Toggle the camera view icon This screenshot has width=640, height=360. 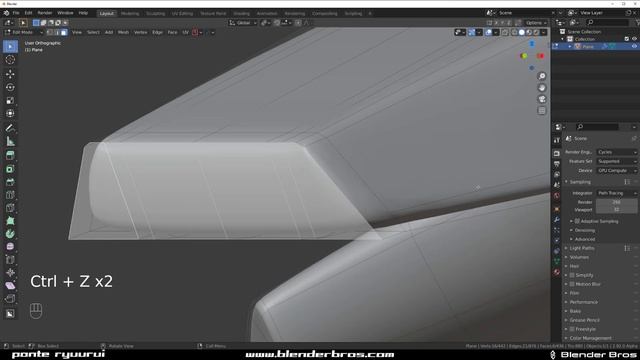coord(542,99)
